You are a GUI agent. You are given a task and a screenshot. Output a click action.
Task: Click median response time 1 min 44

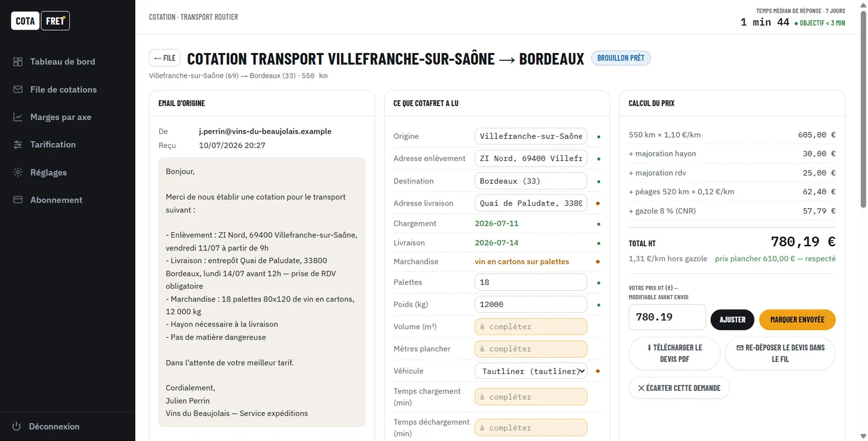point(765,22)
